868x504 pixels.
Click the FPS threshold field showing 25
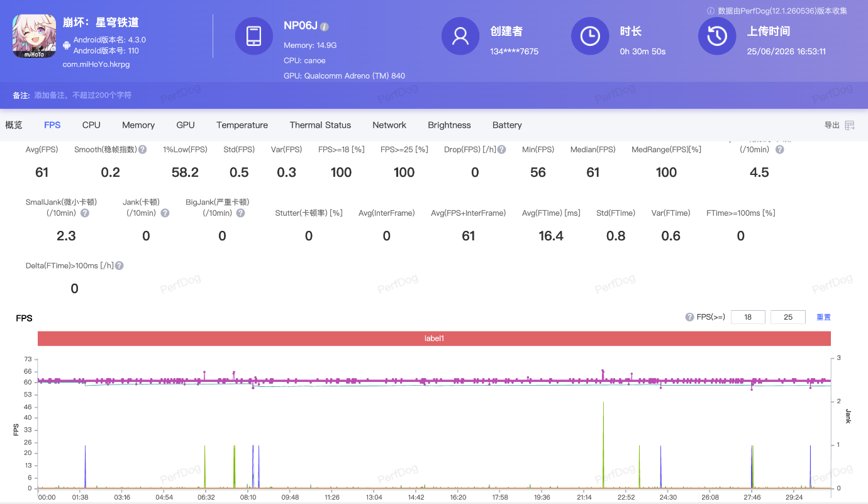tap(788, 317)
